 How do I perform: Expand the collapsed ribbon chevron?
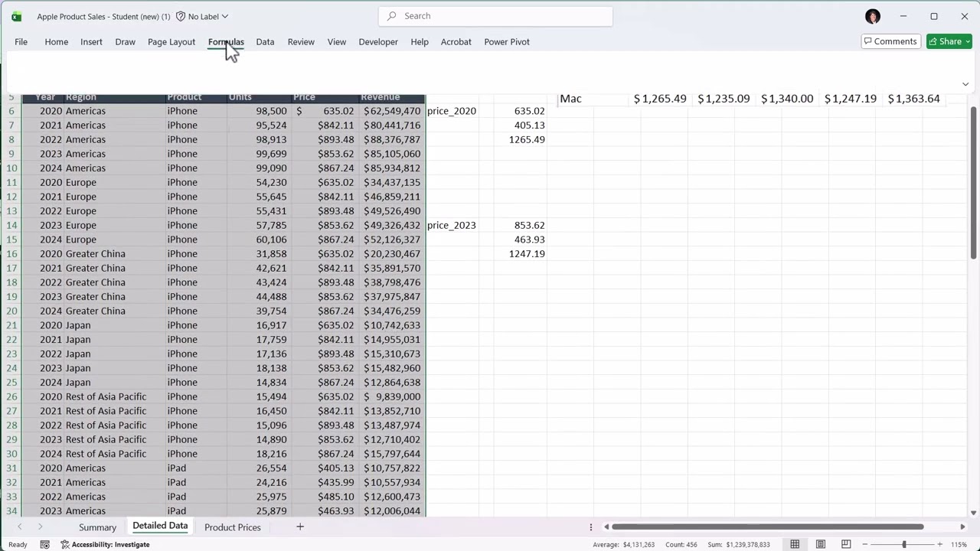965,83
